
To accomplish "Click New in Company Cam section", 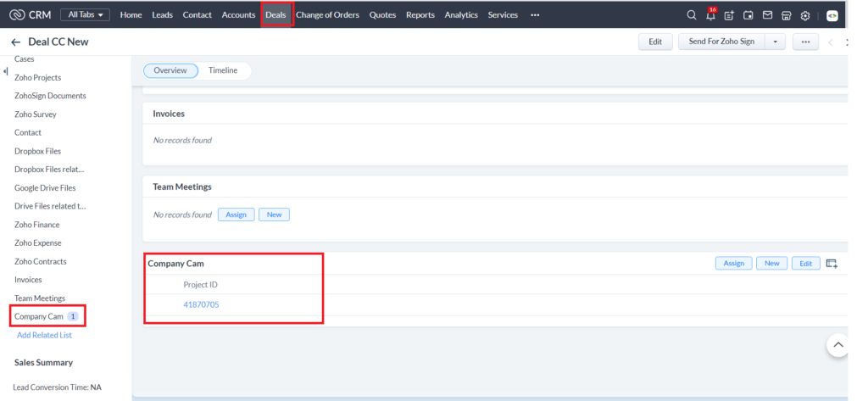I will (771, 263).
